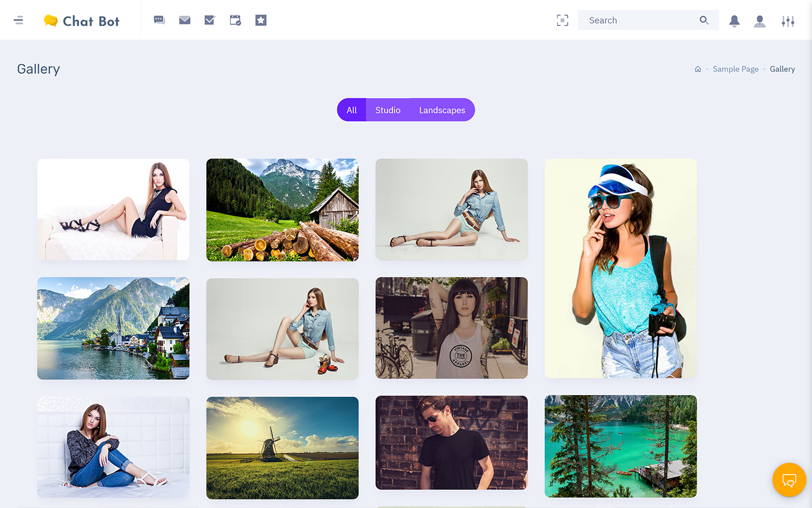Click inside the Search input field
This screenshot has width=812, height=508.
tap(637, 20)
